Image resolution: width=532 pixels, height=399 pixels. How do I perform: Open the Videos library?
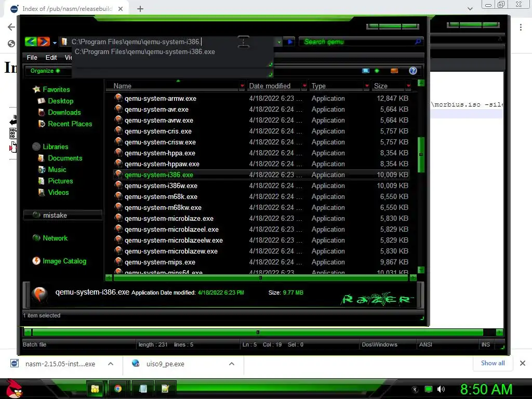[x=58, y=192]
